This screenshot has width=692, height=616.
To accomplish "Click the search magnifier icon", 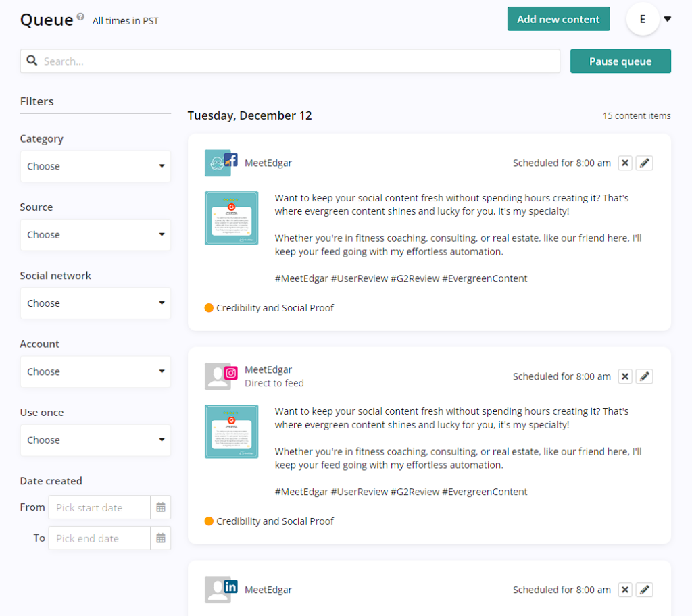I will pyautogui.click(x=32, y=61).
